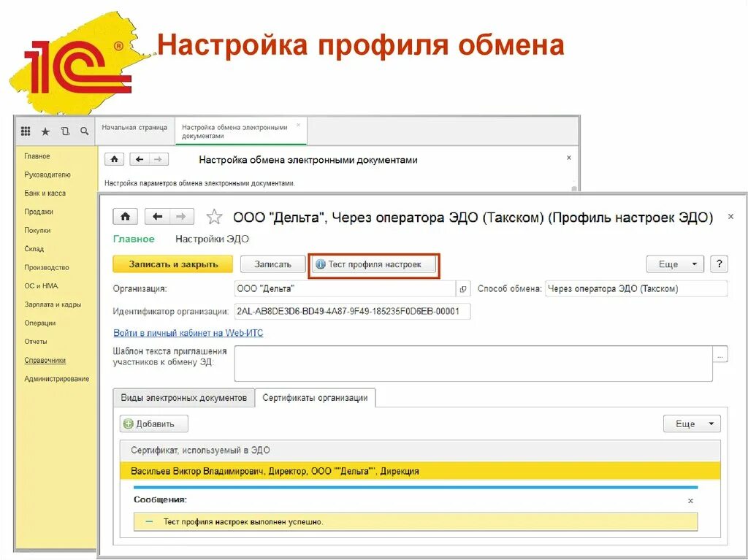Image resolution: width=748 pixels, height=560 pixels.
Task: Click back arrow in EDO profile window
Action: point(157,217)
